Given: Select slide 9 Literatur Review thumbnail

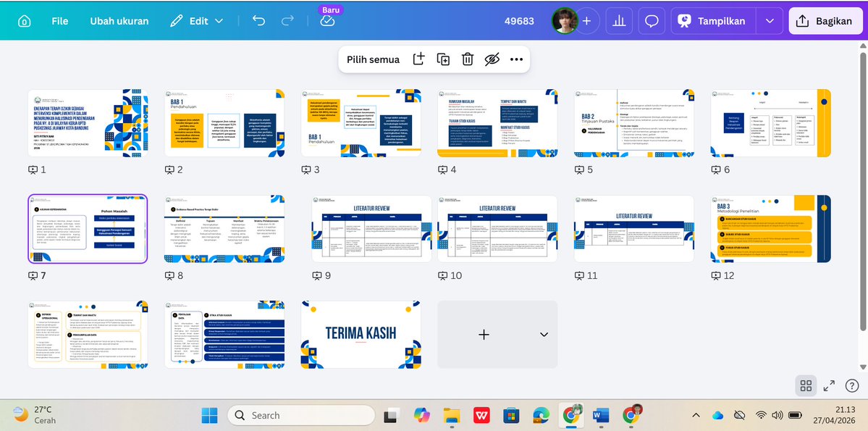Looking at the screenshot, I should pyautogui.click(x=371, y=229).
